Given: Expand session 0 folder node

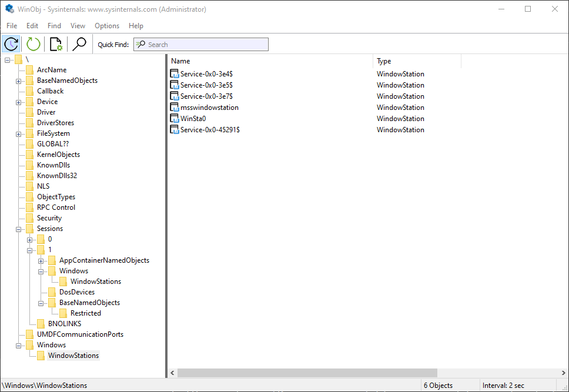Looking at the screenshot, I should (30, 239).
